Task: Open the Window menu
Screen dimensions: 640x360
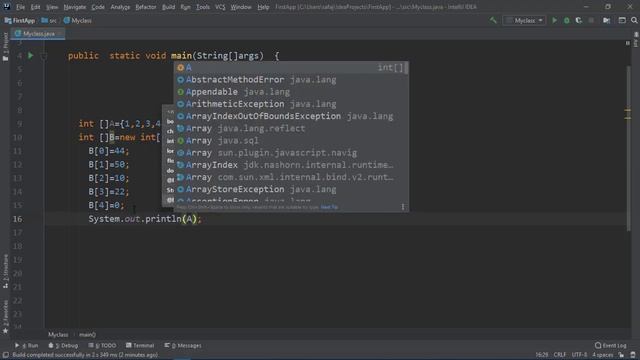Action: pyautogui.click(x=241, y=7)
